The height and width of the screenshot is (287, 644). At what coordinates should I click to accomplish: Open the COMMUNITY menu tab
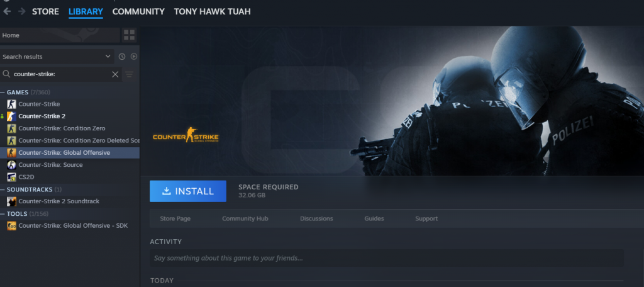point(138,11)
